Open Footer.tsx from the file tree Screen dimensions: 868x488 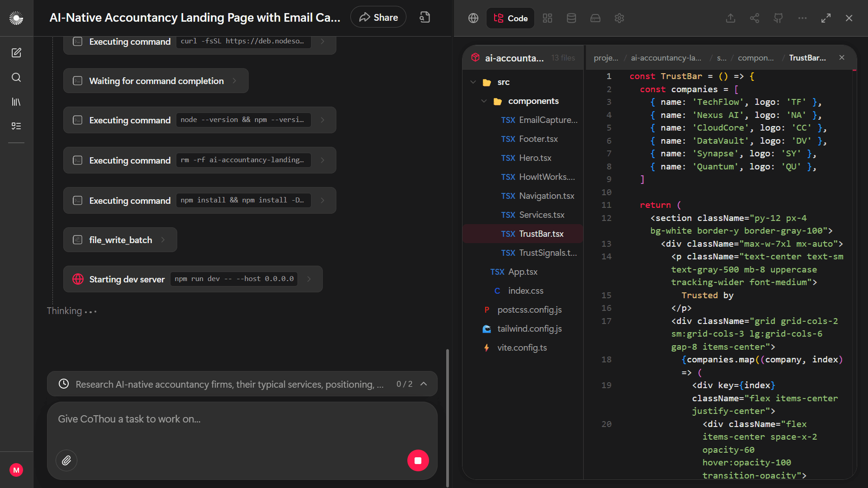[x=538, y=139]
